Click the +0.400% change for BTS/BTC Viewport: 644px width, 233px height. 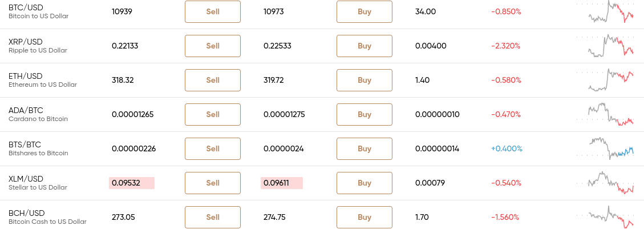[x=507, y=148]
